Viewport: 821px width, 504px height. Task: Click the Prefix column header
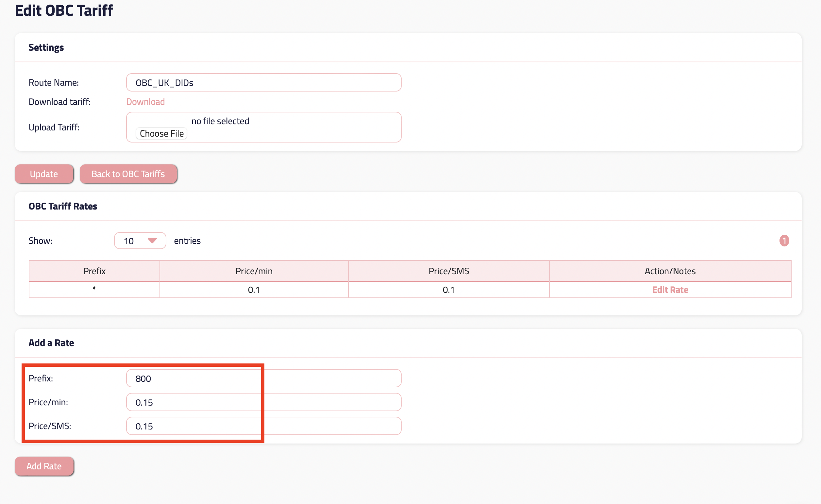pyautogui.click(x=94, y=271)
